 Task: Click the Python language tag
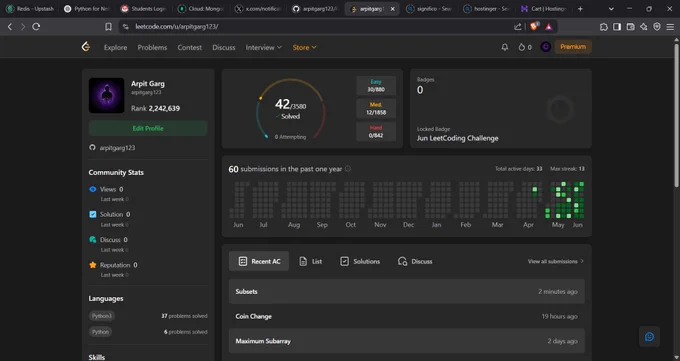pyautogui.click(x=100, y=332)
